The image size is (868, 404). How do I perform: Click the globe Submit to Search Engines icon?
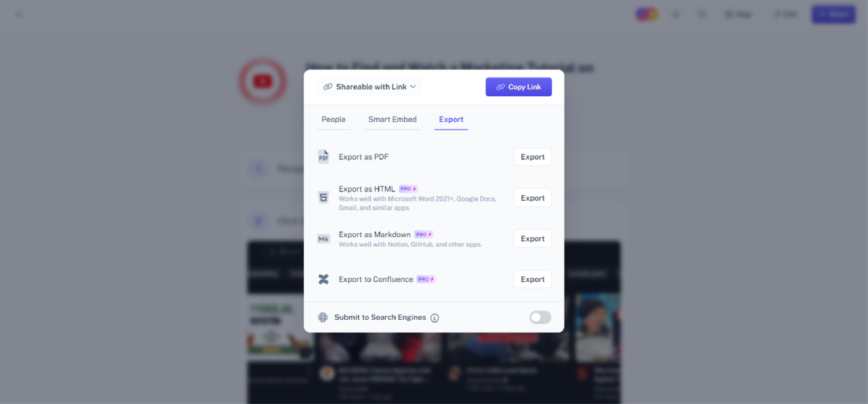[322, 317]
